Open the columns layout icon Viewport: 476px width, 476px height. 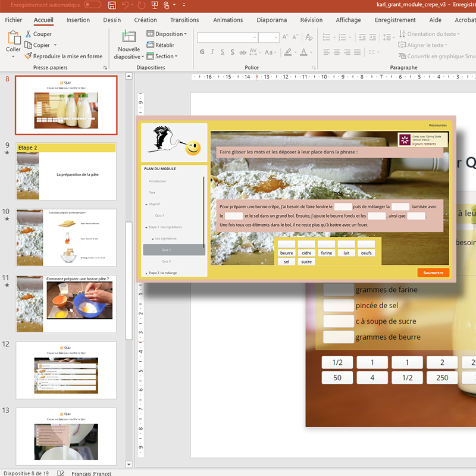click(374, 52)
